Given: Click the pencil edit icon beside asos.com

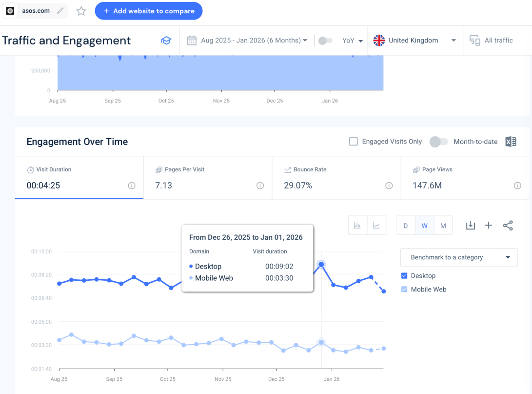Looking at the screenshot, I should 60,11.
